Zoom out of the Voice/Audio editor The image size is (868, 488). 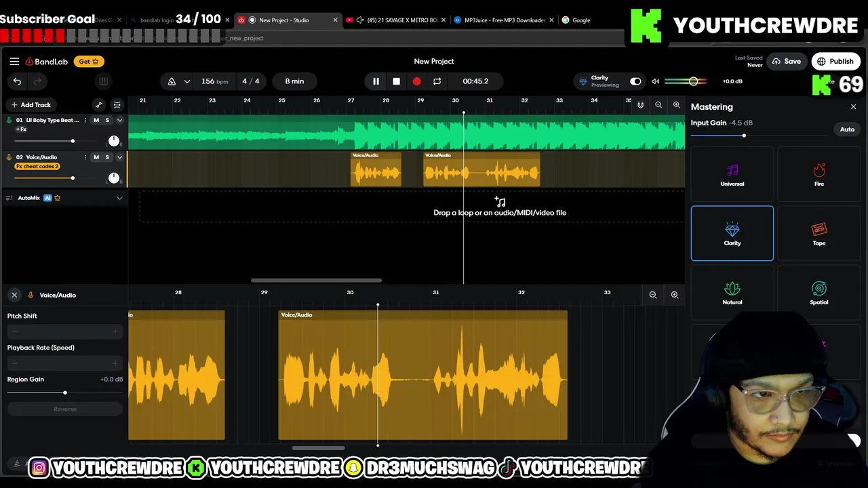coord(653,295)
